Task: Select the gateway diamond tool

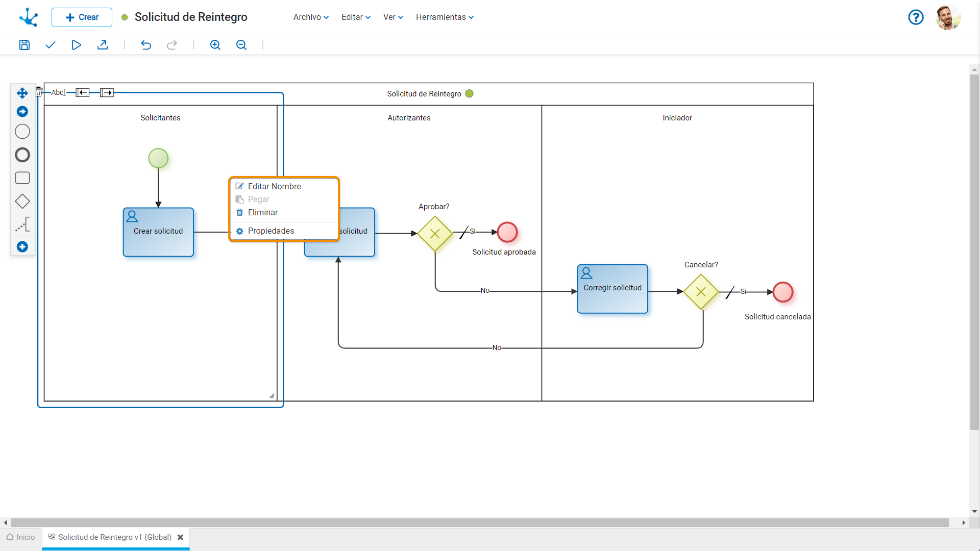Action: pos(22,202)
